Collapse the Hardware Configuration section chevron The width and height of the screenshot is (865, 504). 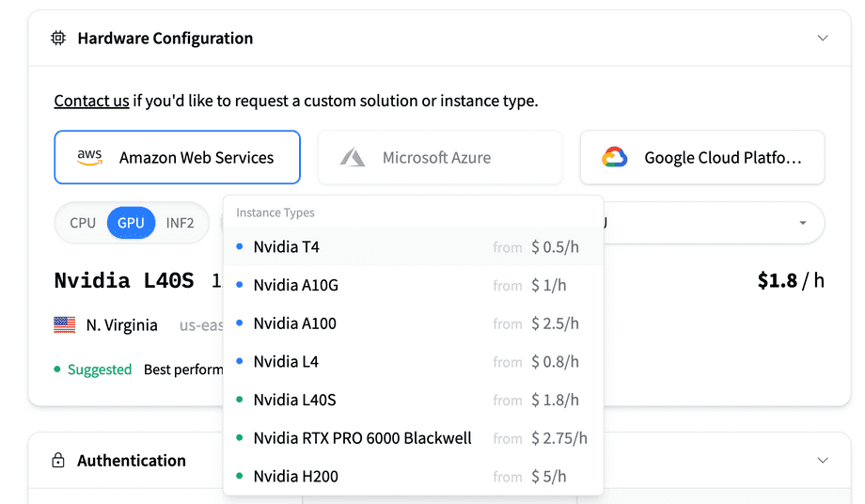pyautogui.click(x=823, y=38)
